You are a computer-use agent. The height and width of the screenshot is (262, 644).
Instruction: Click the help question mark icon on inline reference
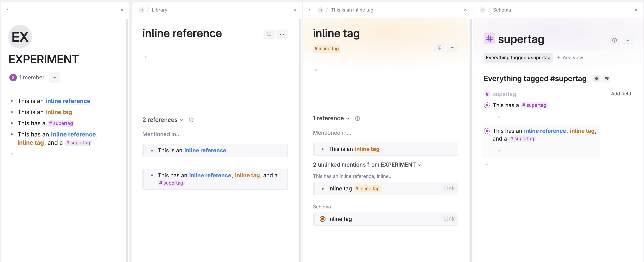[191, 120]
